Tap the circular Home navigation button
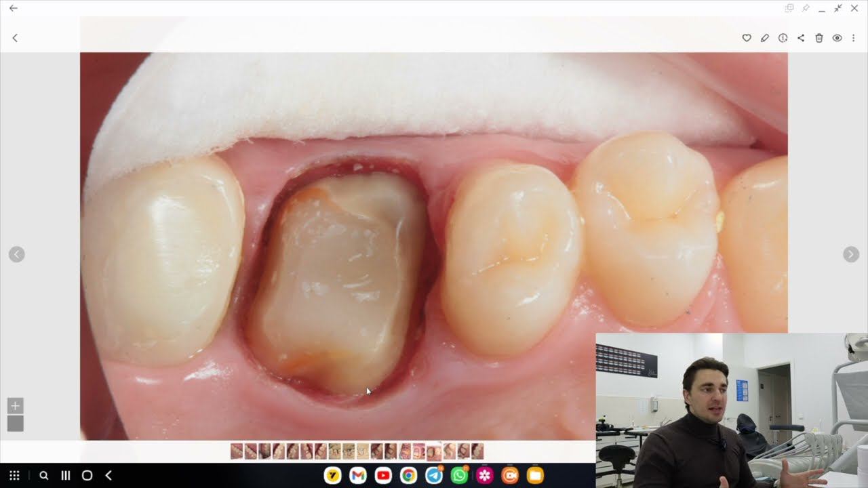Screen dimensions: 868x488 tap(87, 476)
